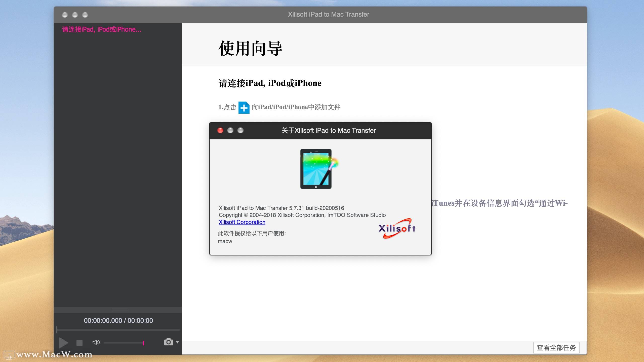Image resolution: width=644 pixels, height=362 pixels.
Task: Click the 此软件授权给以下用户使用 label
Action: [x=252, y=233]
